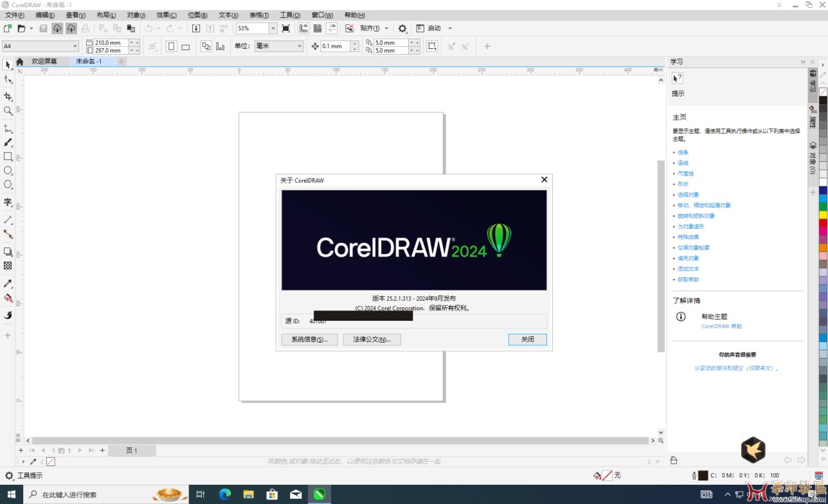Toggle the Snap Off icon

(x=349, y=28)
